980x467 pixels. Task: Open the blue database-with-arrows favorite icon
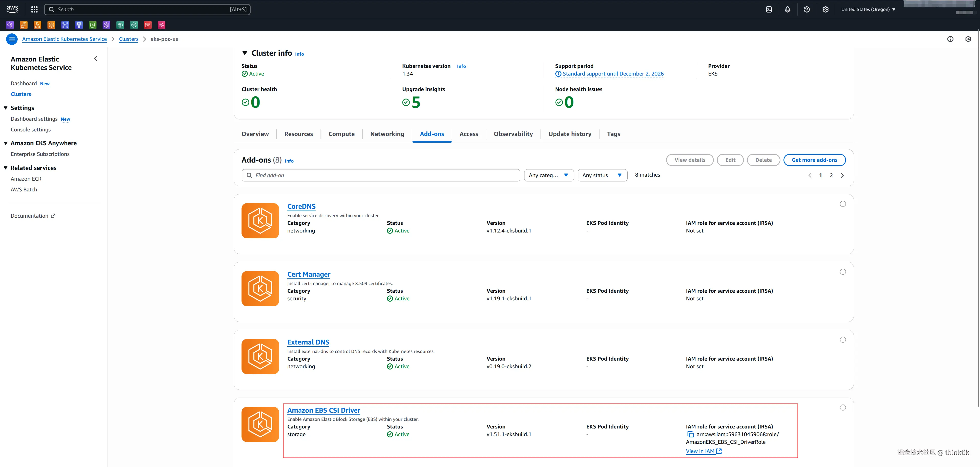pos(65,25)
